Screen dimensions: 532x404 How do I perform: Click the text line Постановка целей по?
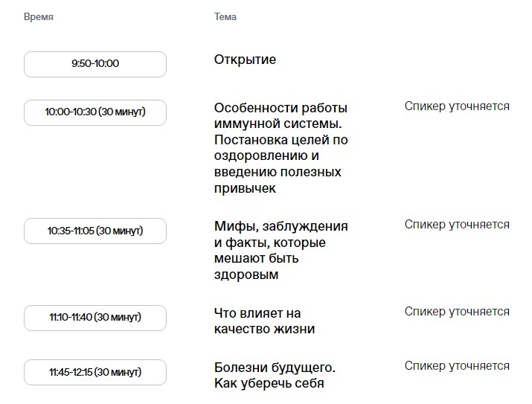tap(281, 140)
